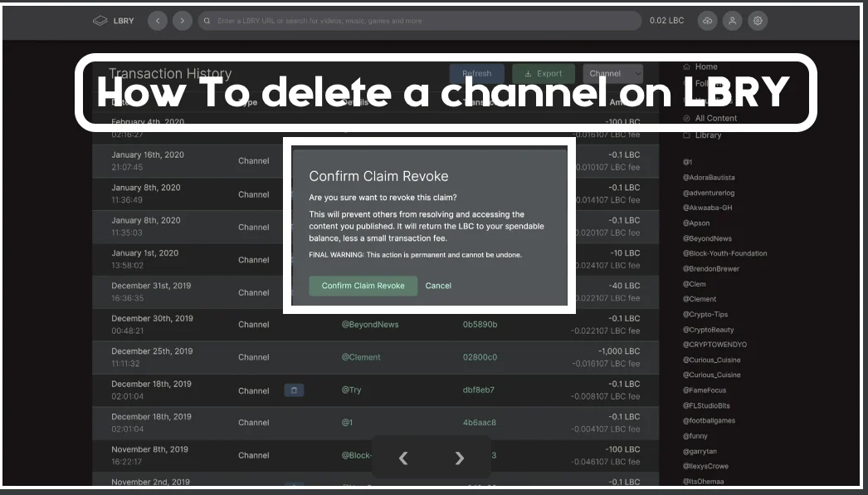Click the trash icon on @Try row
The image size is (868, 495).
[x=294, y=390]
